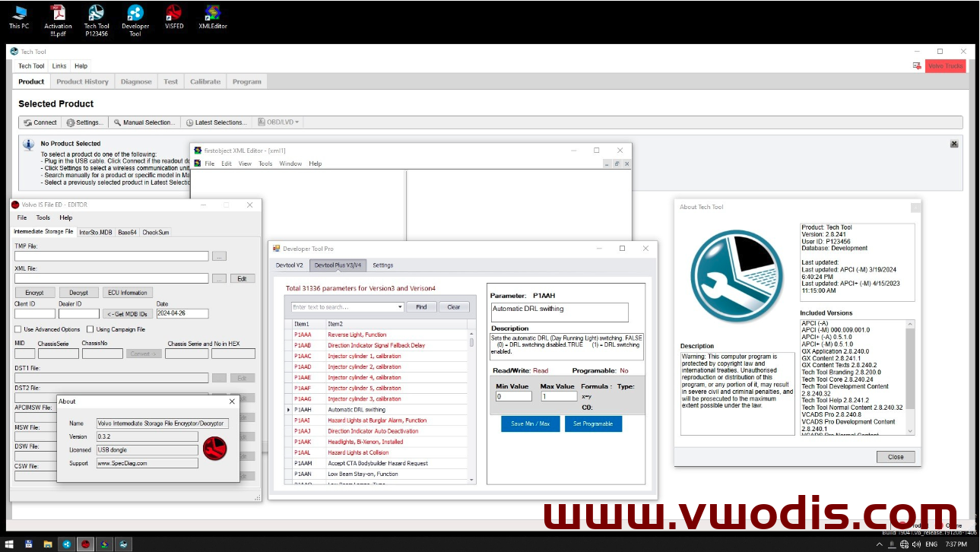Switch to the Base64 tab
980x552 pixels.
(x=127, y=232)
